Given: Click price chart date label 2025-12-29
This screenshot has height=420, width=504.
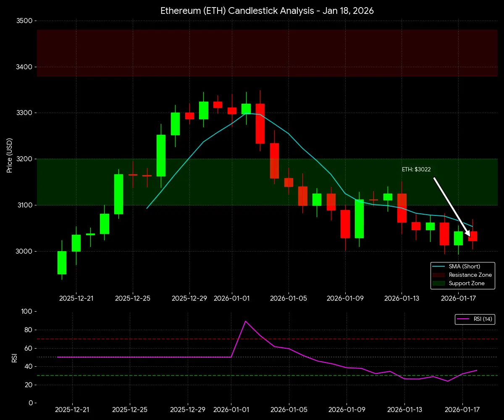Looking at the screenshot, I should (x=189, y=298).
